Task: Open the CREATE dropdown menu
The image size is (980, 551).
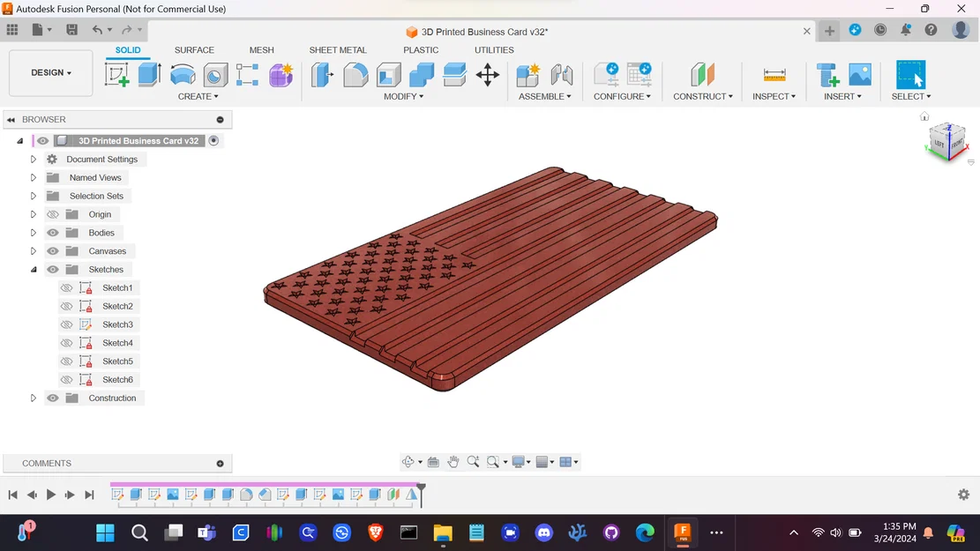Action: click(x=198, y=97)
